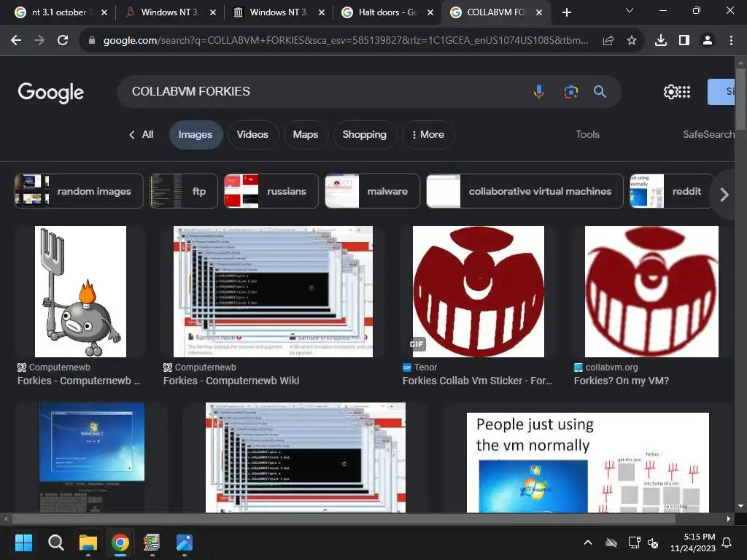Open the collabvm.org red smiley image

point(651,292)
